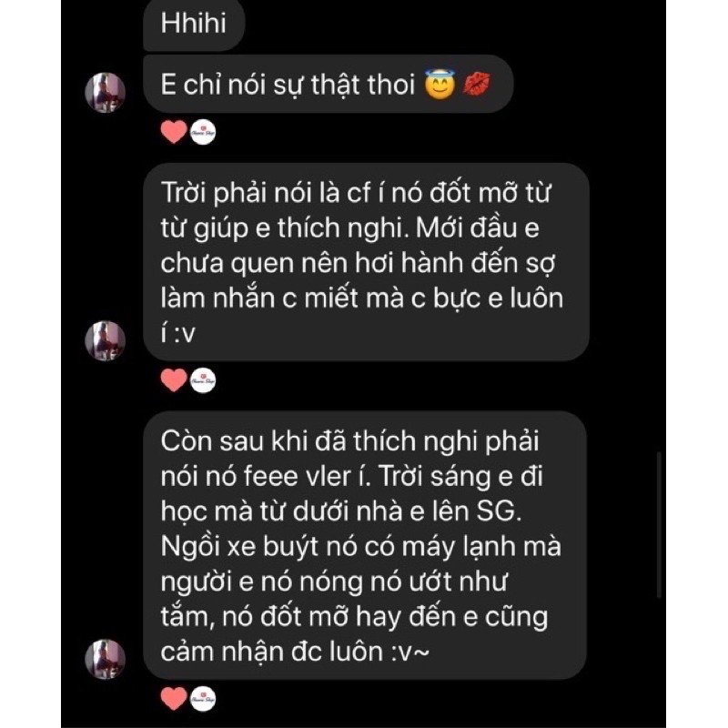728x728 pixels.
Task: Open sender avatar beside the 'í :v' message
Action: [105, 340]
